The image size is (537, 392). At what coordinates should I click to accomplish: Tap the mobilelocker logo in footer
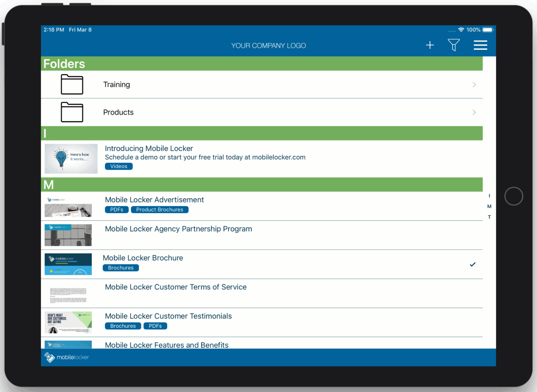(66, 357)
